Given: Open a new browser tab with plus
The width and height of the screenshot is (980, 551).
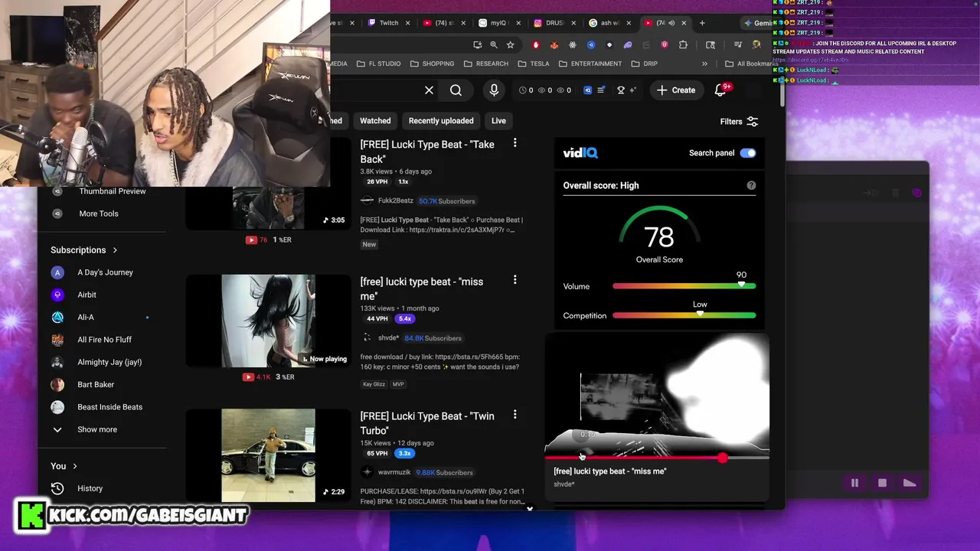Looking at the screenshot, I should coord(702,23).
